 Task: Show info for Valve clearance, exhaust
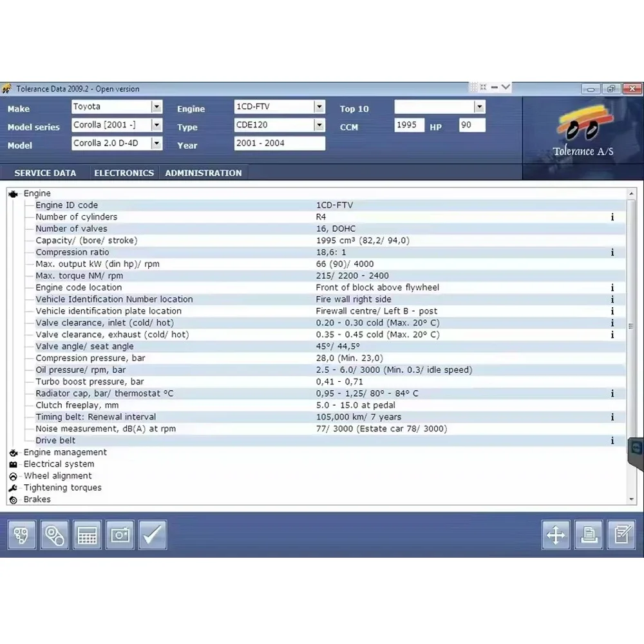[x=612, y=335]
